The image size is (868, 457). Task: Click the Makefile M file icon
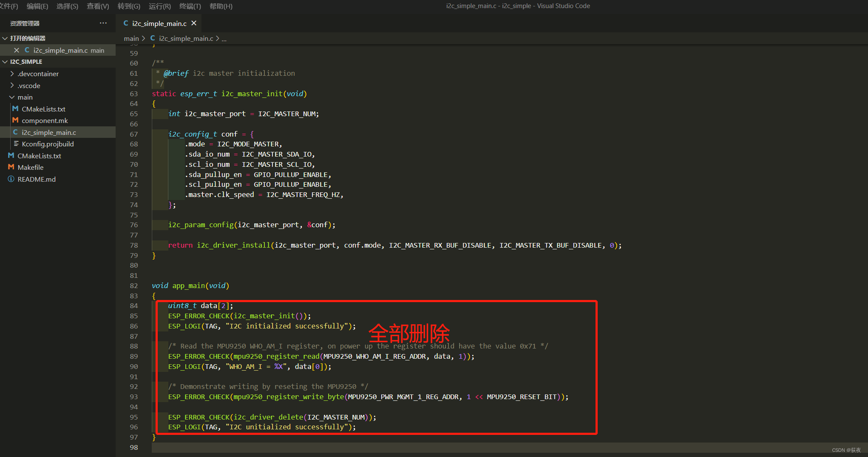(x=11, y=167)
